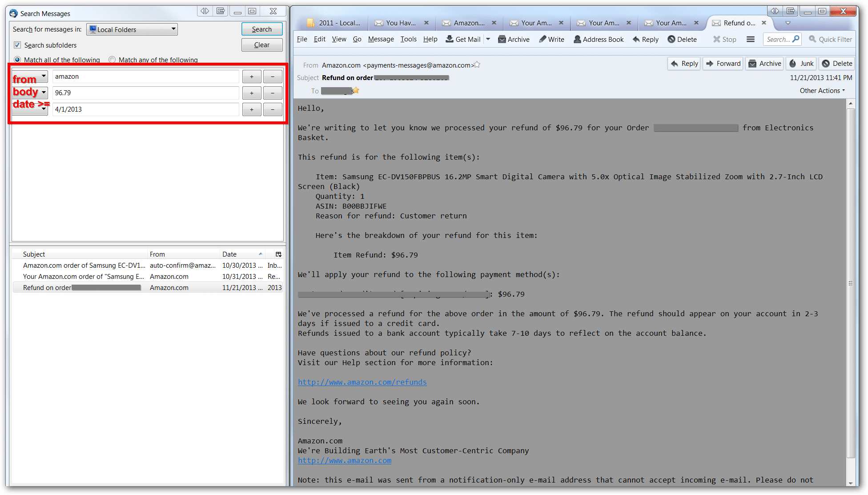Open the Get Mail dropdown arrow

tap(488, 39)
